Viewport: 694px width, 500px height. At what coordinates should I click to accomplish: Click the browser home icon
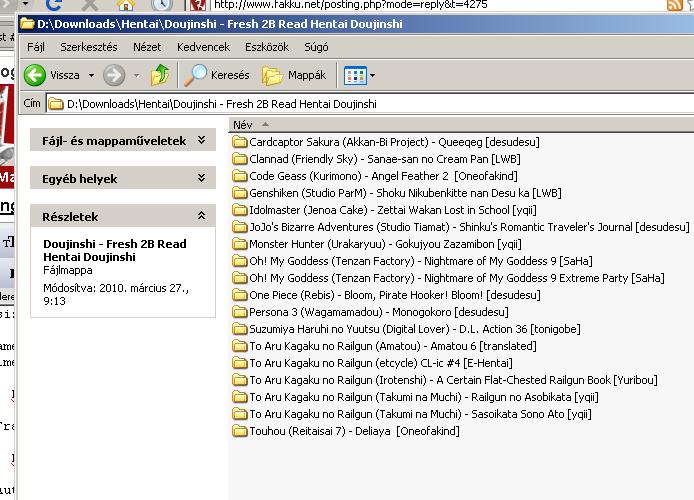(126, 5)
